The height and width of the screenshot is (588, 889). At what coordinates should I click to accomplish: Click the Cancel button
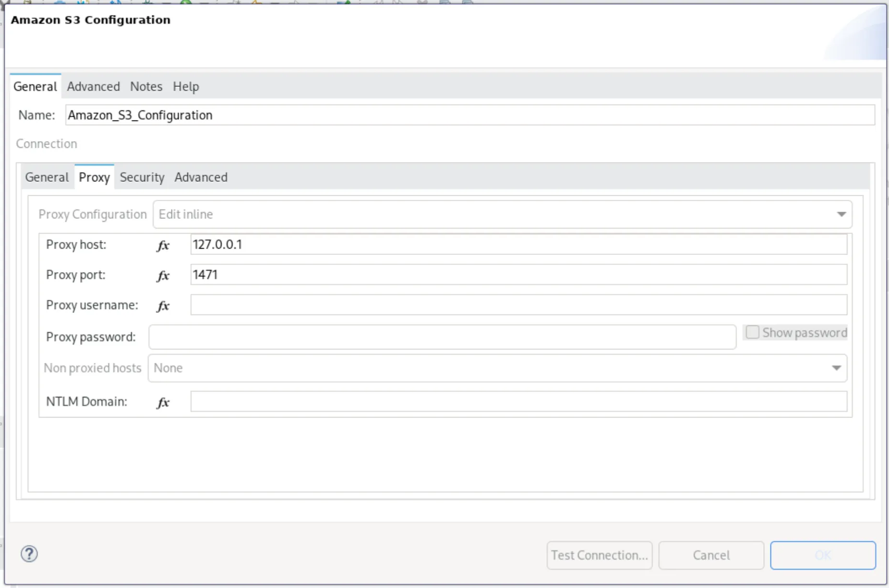click(711, 555)
